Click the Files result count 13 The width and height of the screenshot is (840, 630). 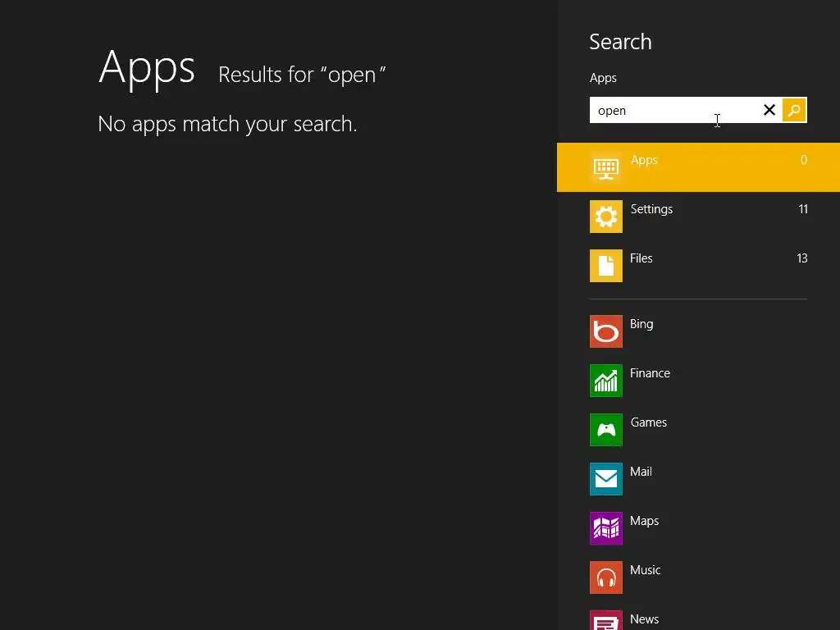[802, 258]
